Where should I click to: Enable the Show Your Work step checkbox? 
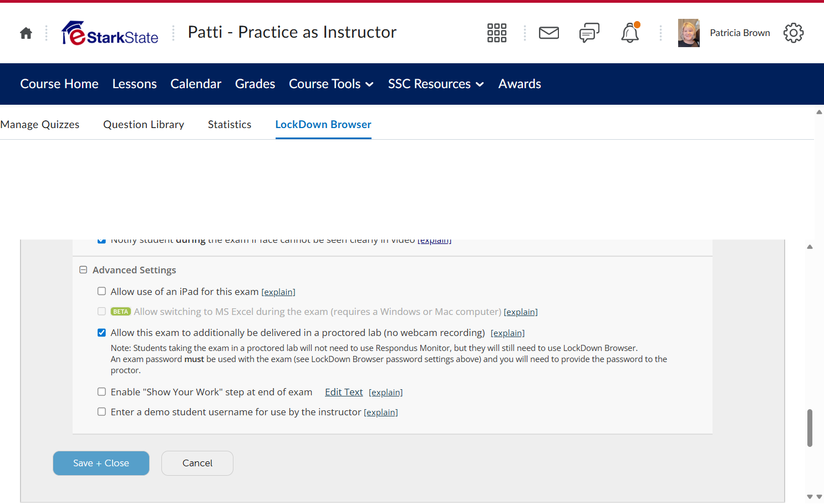coord(101,391)
